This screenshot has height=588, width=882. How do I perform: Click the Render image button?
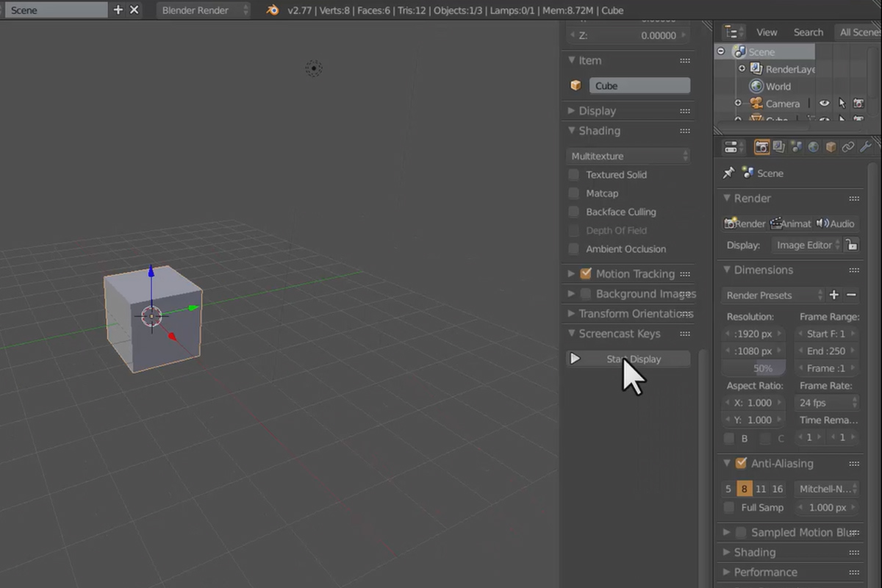(745, 223)
